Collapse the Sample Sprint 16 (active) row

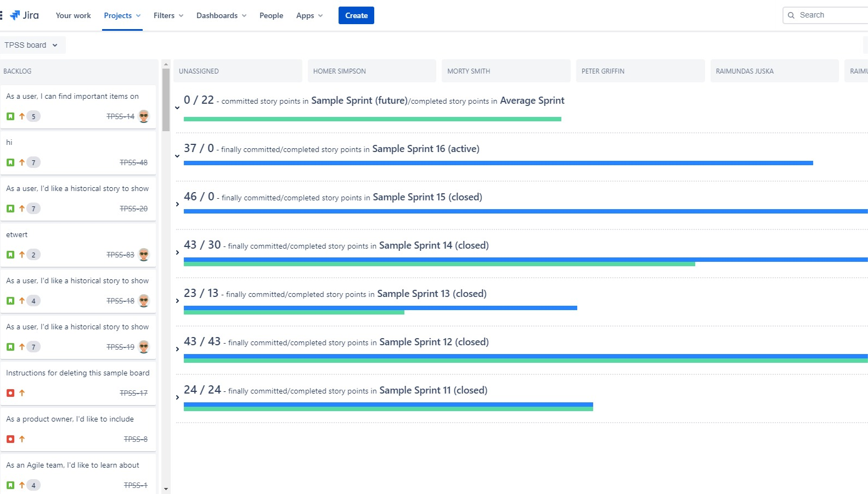click(177, 156)
